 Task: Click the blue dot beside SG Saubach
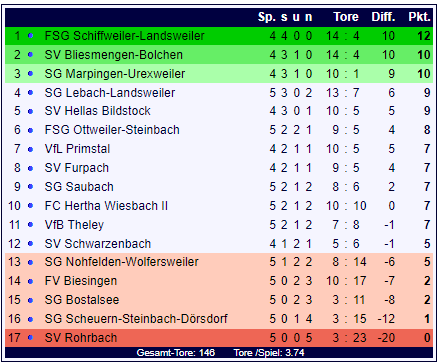click(30, 187)
